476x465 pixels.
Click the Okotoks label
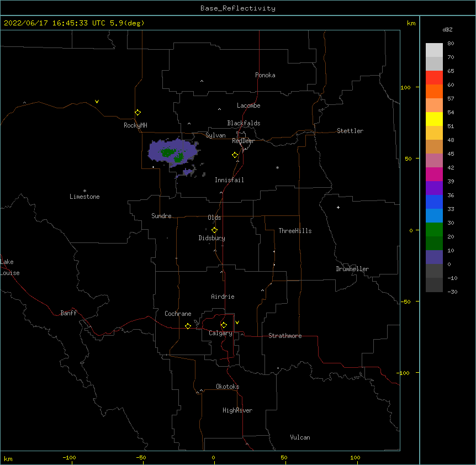click(228, 387)
